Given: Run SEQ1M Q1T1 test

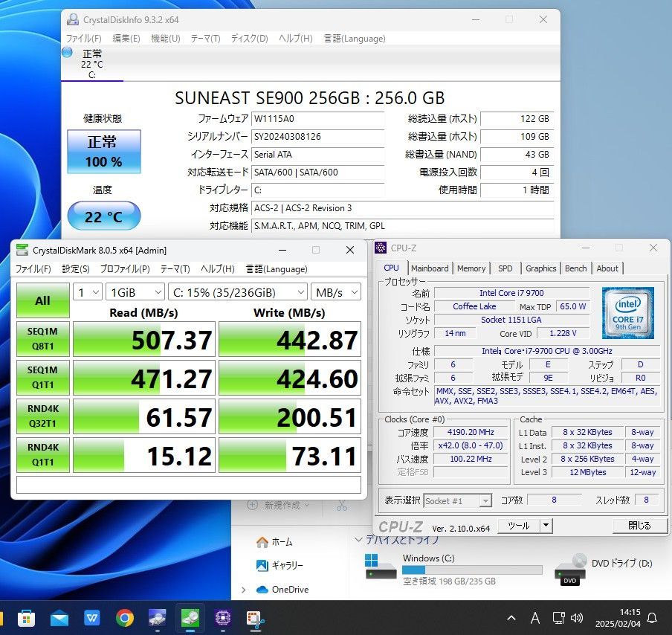Looking at the screenshot, I should (x=43, y=378).
